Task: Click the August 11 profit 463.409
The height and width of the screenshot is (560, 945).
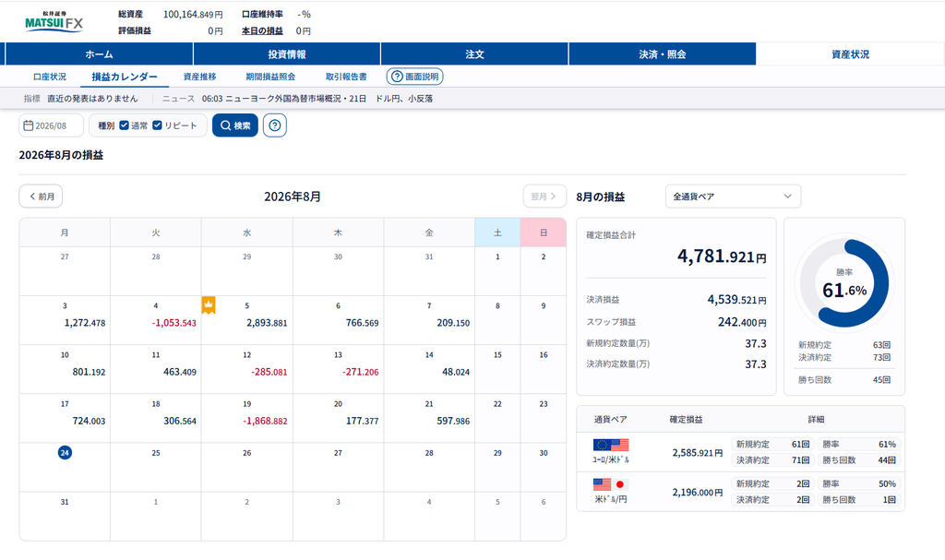Action: [x=180, y=372]
